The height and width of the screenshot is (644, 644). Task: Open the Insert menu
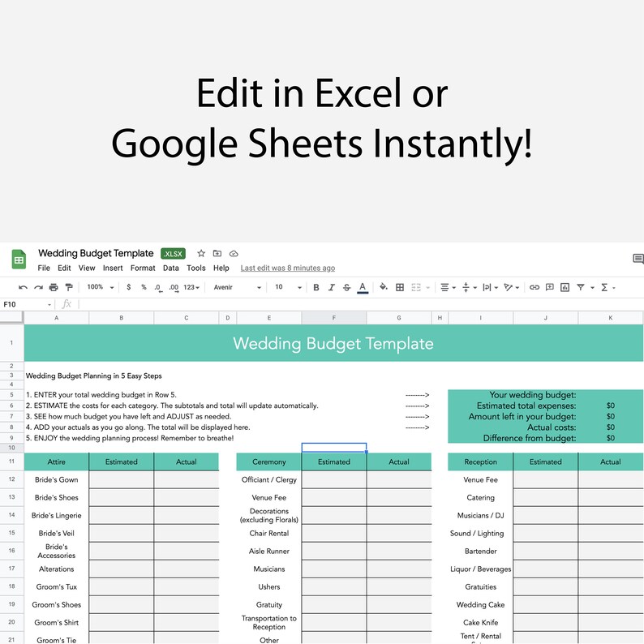(x=113, y=268)
